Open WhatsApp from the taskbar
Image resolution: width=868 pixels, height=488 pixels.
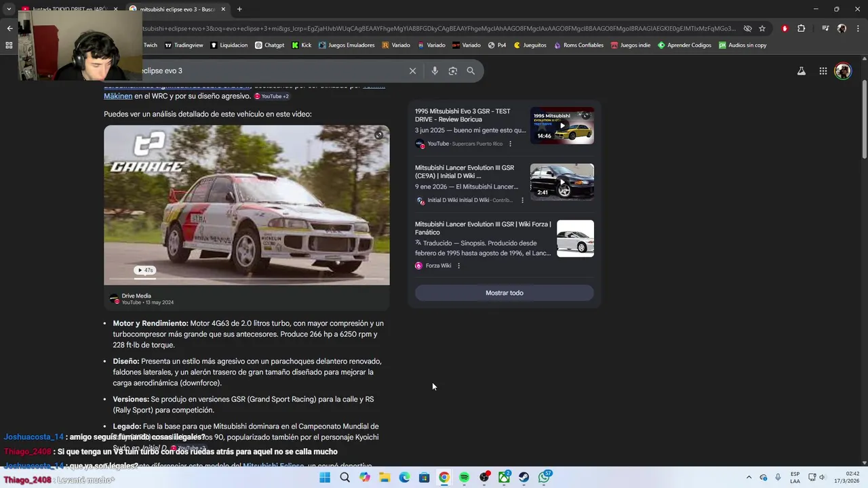(545, 477)
